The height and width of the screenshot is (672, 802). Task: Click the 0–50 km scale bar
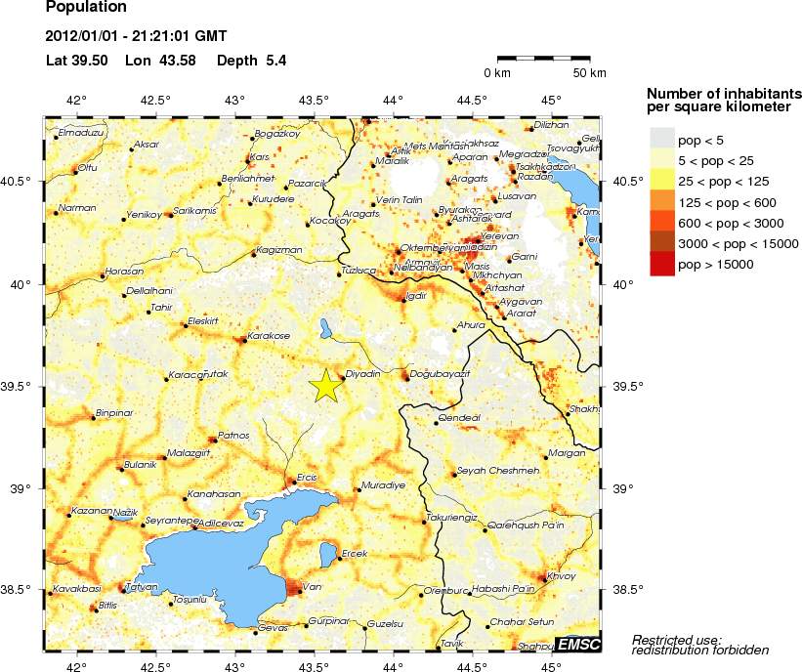[x=544, y=59]
